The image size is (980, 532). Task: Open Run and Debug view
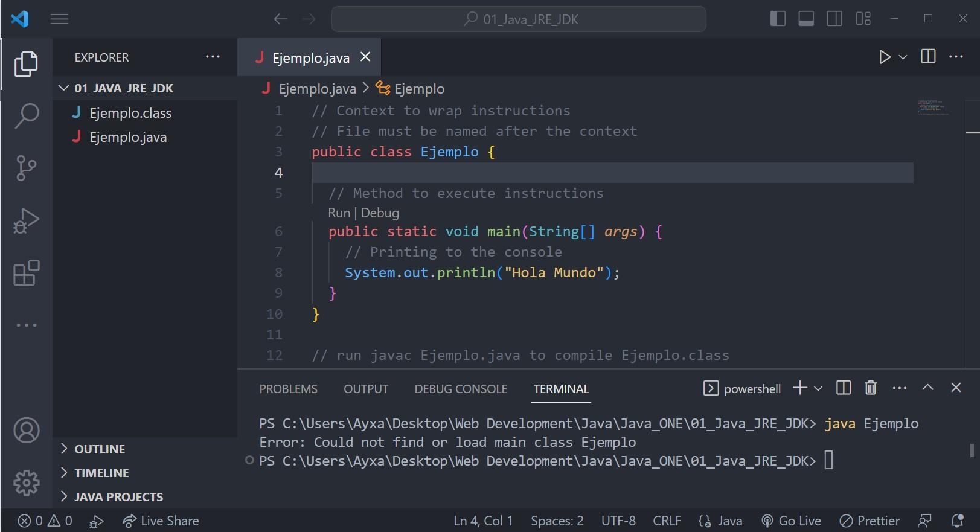coord(26,220)
